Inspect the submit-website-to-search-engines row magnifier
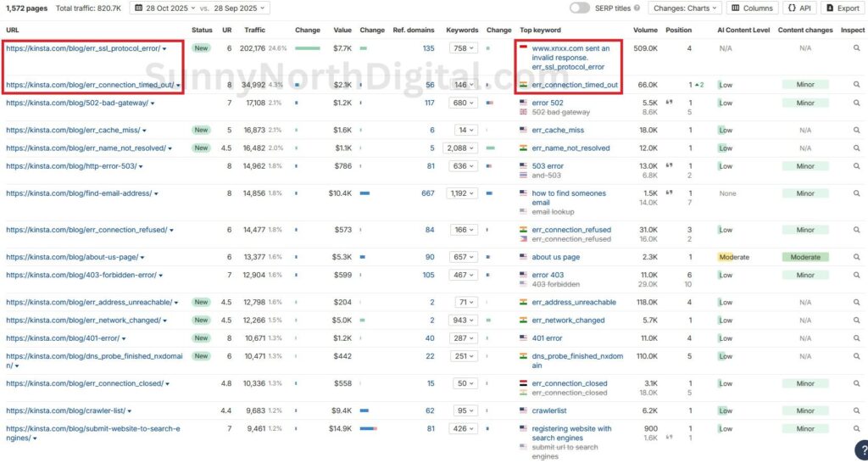868x463 pixels. tap(856, 429)
